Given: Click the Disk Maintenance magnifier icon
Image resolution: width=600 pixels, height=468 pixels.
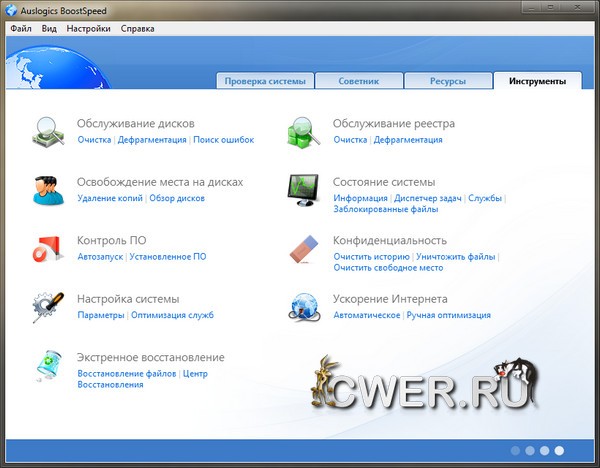Looking at the screenshot, I should pyautogui.click(x=47, y=131).
